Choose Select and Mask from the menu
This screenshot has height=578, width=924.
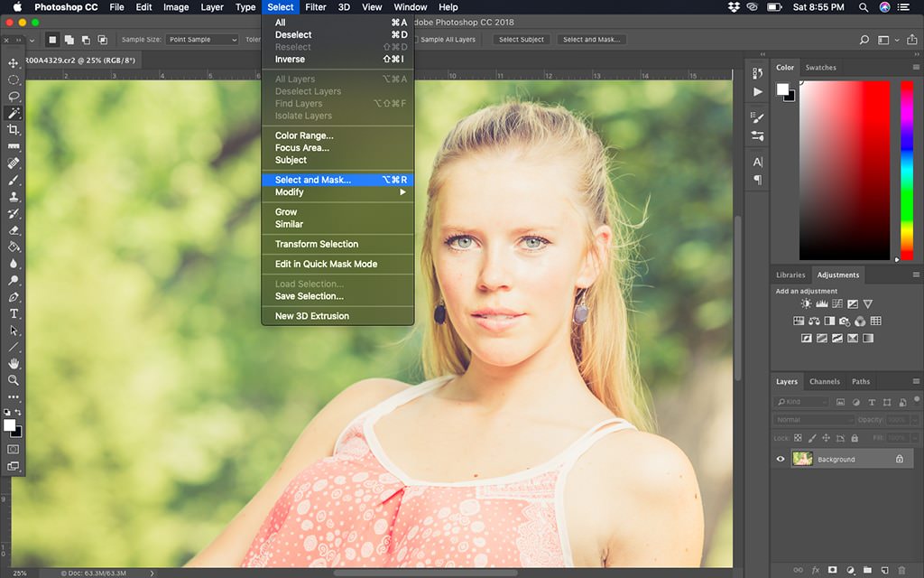337,180
